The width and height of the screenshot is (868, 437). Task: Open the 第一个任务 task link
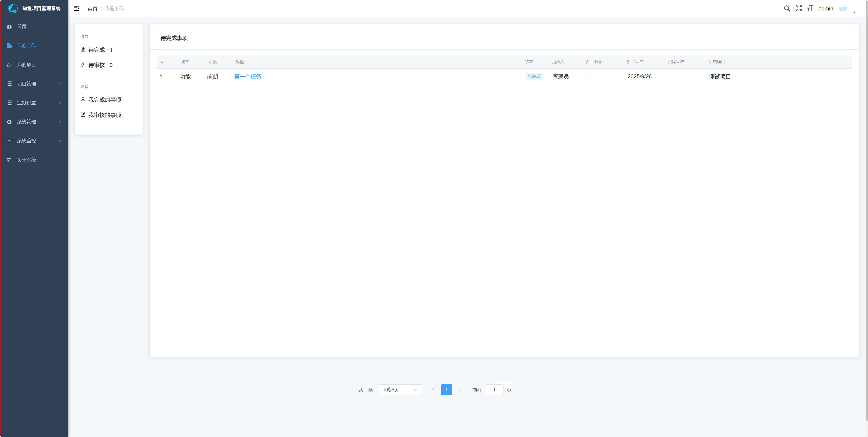click(247, 76)
